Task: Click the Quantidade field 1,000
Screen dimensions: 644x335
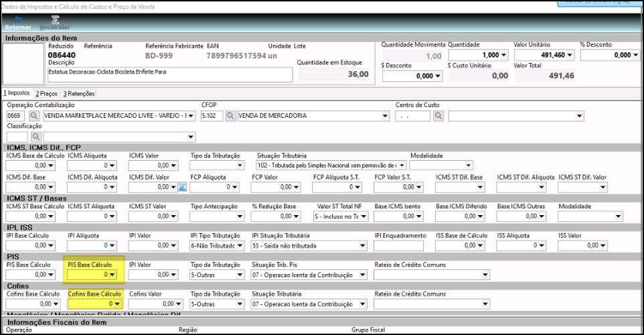Action: tap(479, 55)
